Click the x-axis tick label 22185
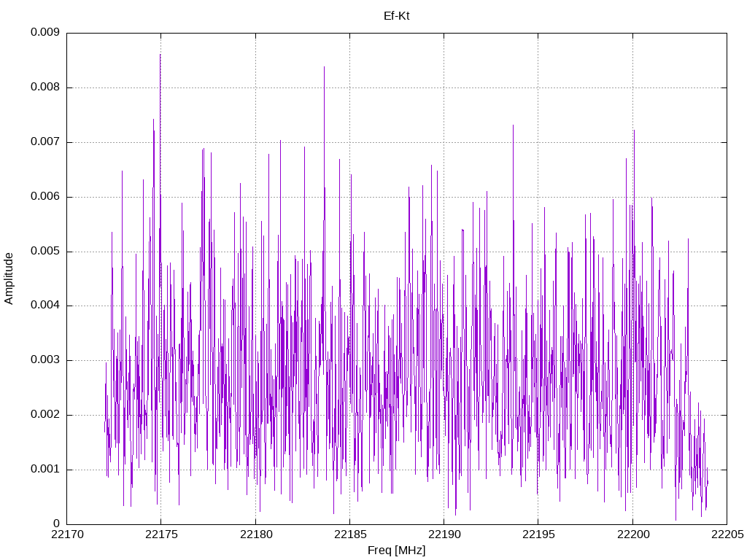Viewport: 747px width, 560px height. tap(349, 534)
